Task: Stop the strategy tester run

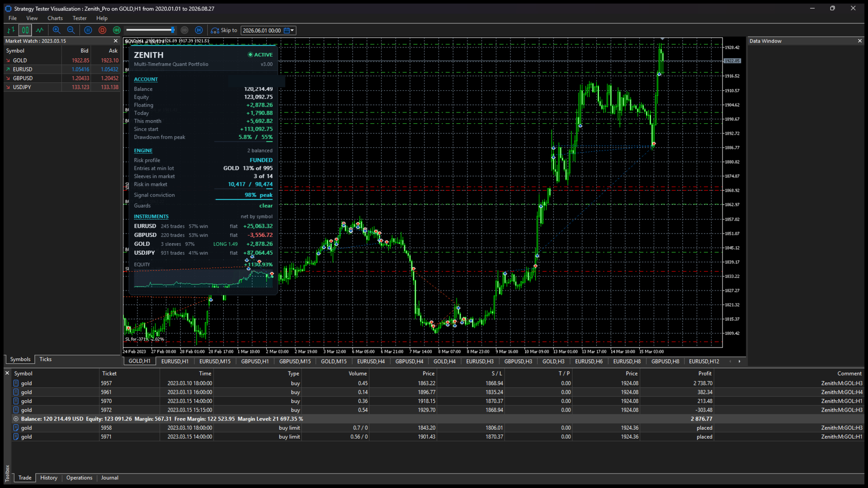Action: (x=103, y=30)
